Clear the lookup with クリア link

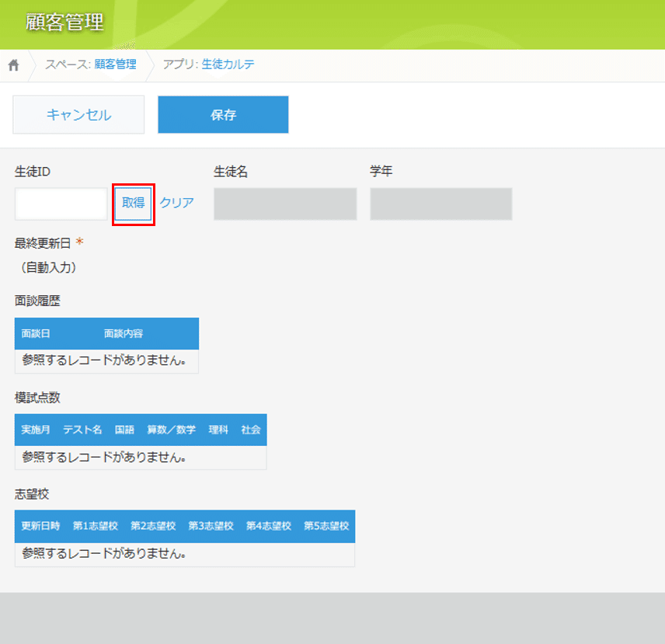click(x=177, y=203)
